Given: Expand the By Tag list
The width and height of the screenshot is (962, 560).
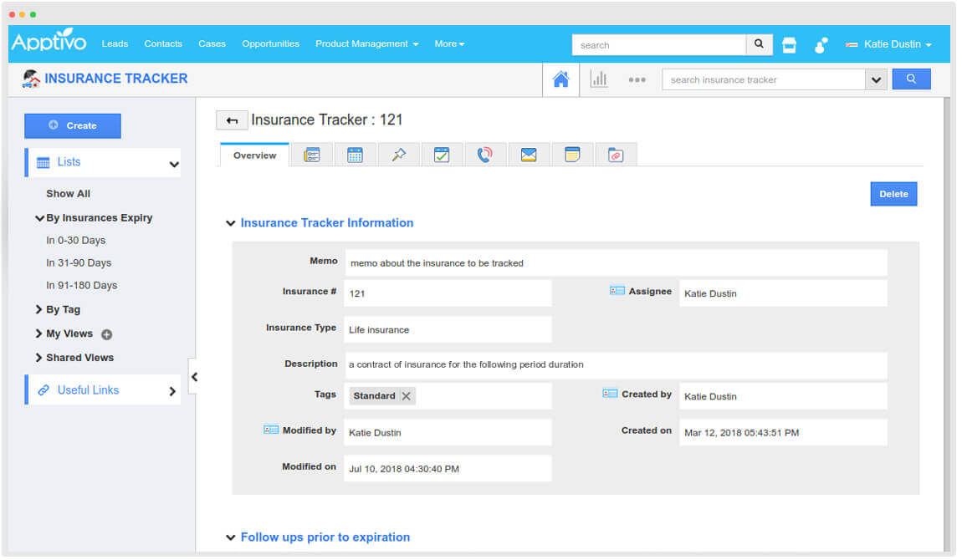Looking at the screenshot, I should pos(39,309).
